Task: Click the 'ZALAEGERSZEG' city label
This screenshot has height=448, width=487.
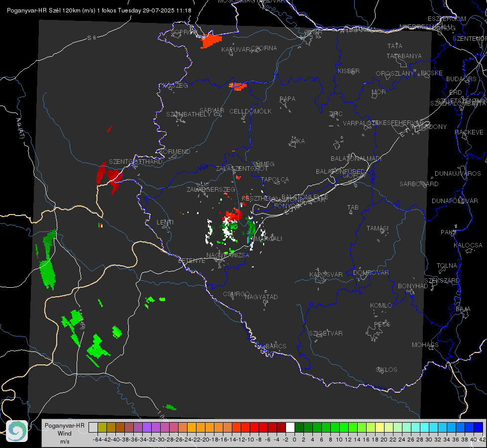Action: click(210, 189)
